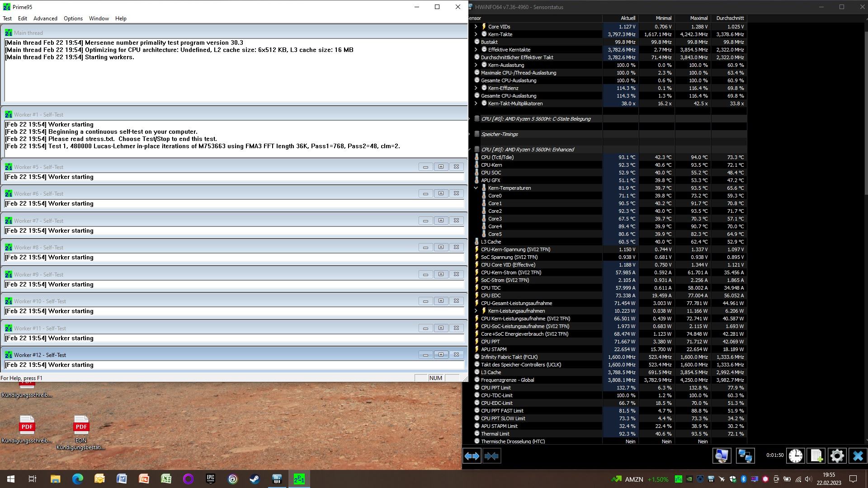Viewport: 868px width, 488px height.
Task: Open Prime95 Options menu
Action: tap(73, 19)
